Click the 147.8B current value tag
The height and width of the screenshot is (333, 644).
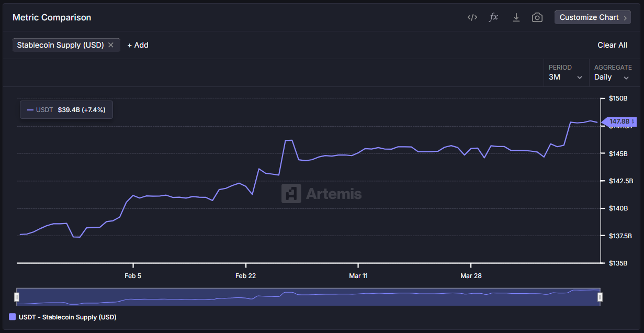pyautogui.click(x=620, y=121)
